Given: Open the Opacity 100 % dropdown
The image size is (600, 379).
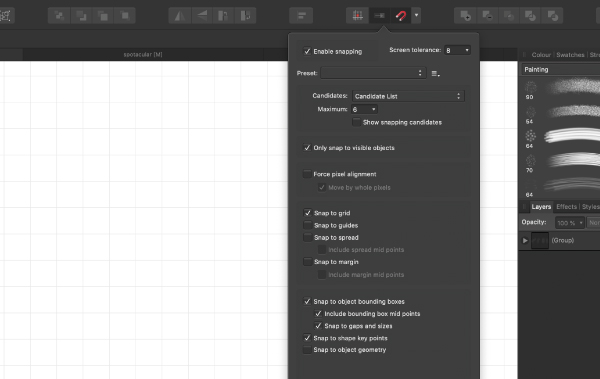Looking at the screenshot, I should (570, 222).
